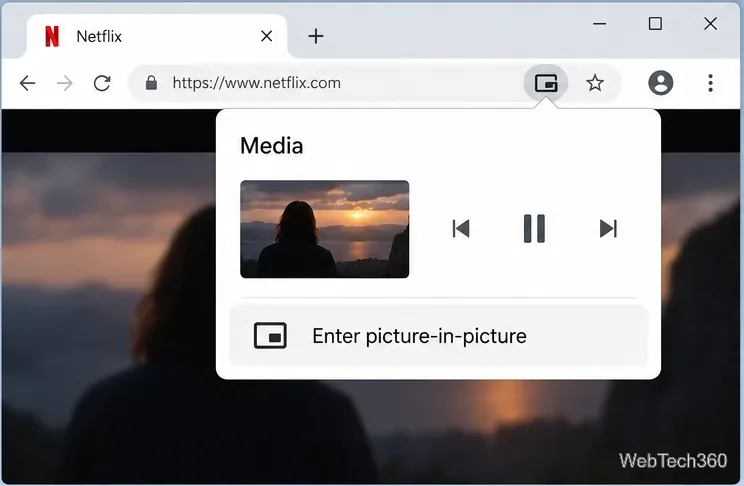Bookmark this page with the star icon

[595, 83]
